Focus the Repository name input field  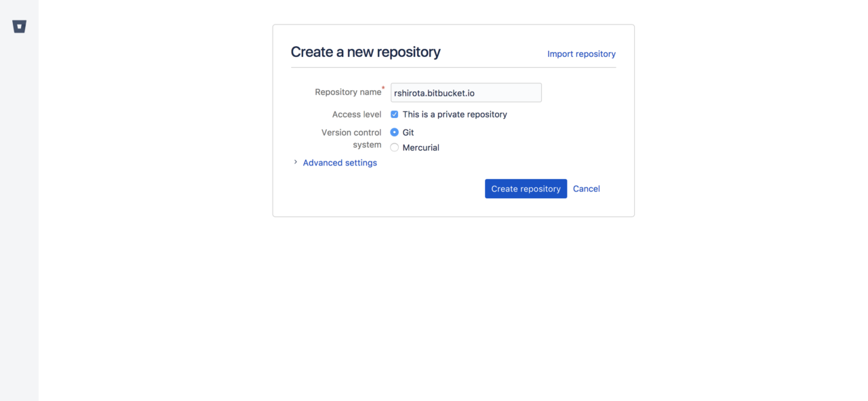click(466, 92)
